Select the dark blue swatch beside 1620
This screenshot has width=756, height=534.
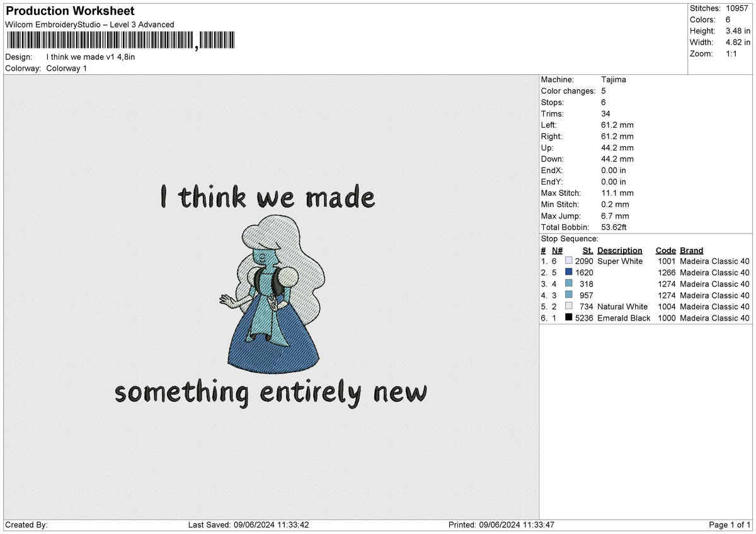(569, 273)
